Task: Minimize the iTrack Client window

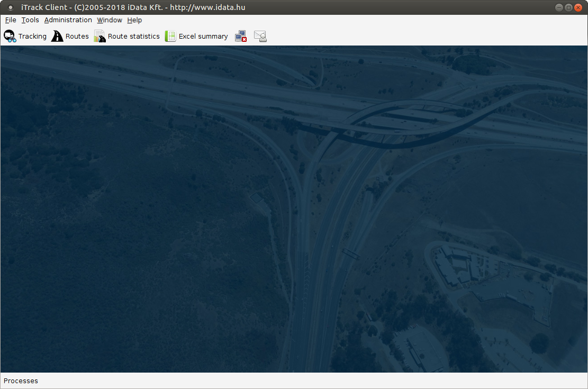Action: (559, 7)
